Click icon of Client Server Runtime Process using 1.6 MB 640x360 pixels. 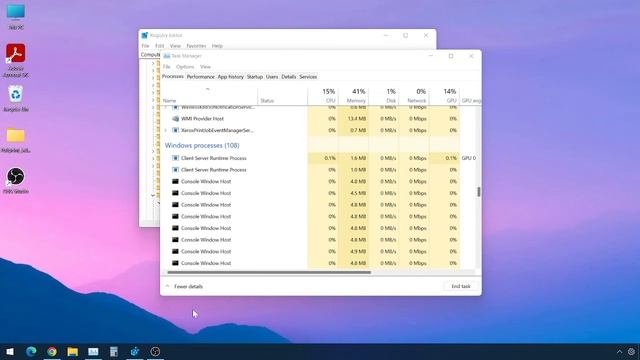click(176, 158)
